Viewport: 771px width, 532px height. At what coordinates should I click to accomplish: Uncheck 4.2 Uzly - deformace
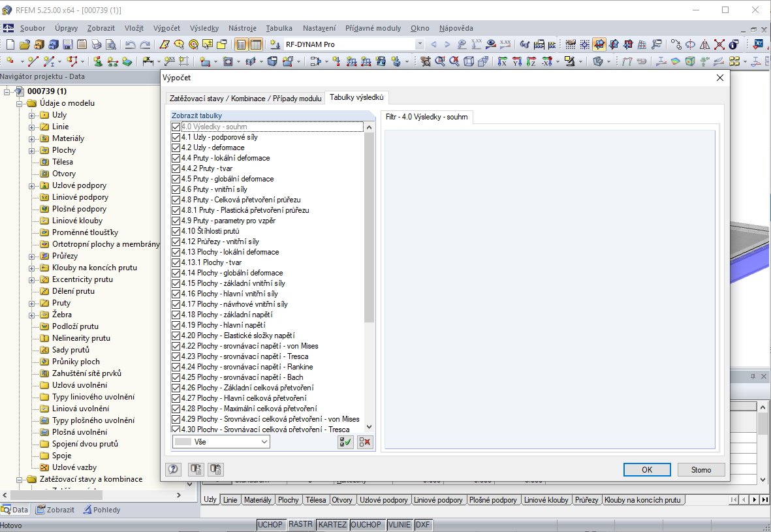[176, 148]
